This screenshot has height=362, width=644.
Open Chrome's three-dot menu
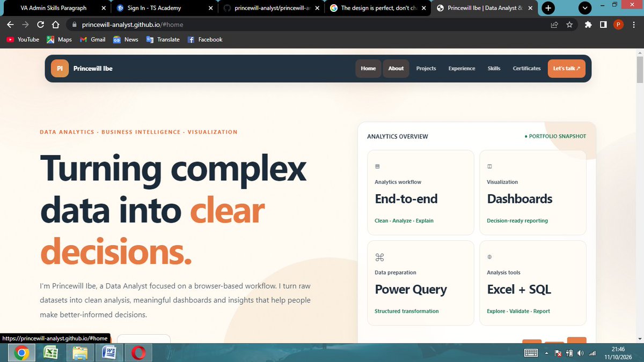[634, 25]
